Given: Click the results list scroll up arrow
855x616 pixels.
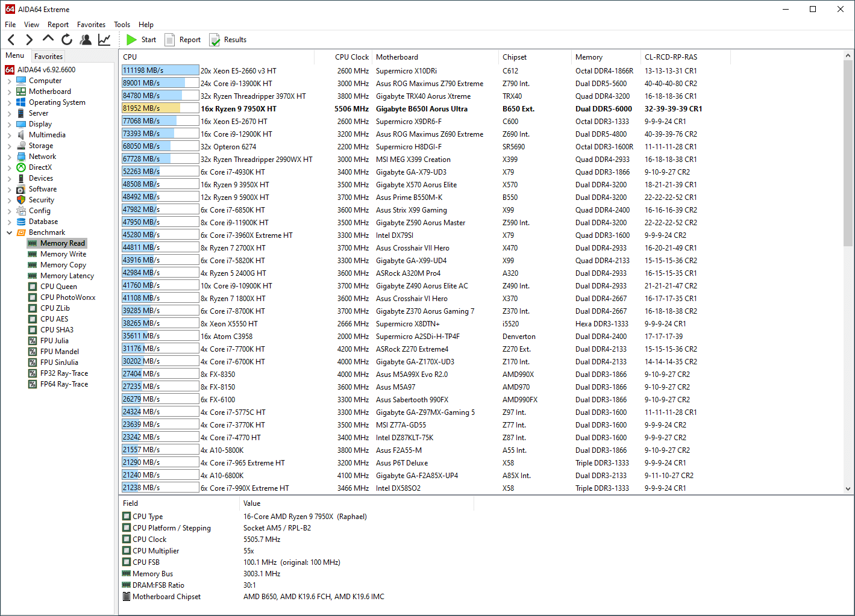Looking at the screenshot, I should [x=848, y=55].
